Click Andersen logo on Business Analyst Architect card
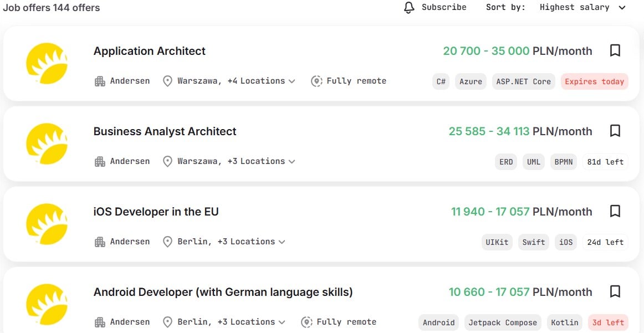This screenshot has width=644, height=333. pyautogui.click(x=47, y=144)
